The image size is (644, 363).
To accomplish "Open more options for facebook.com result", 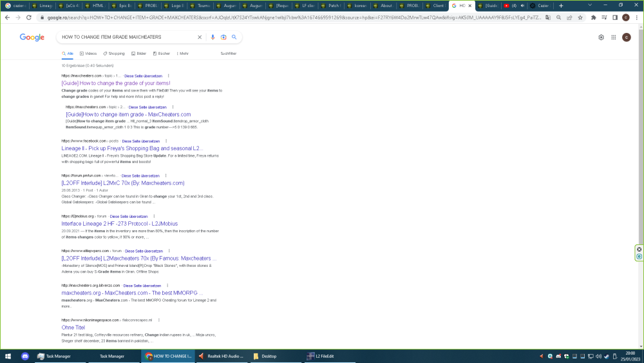I will tap(166, 141).
